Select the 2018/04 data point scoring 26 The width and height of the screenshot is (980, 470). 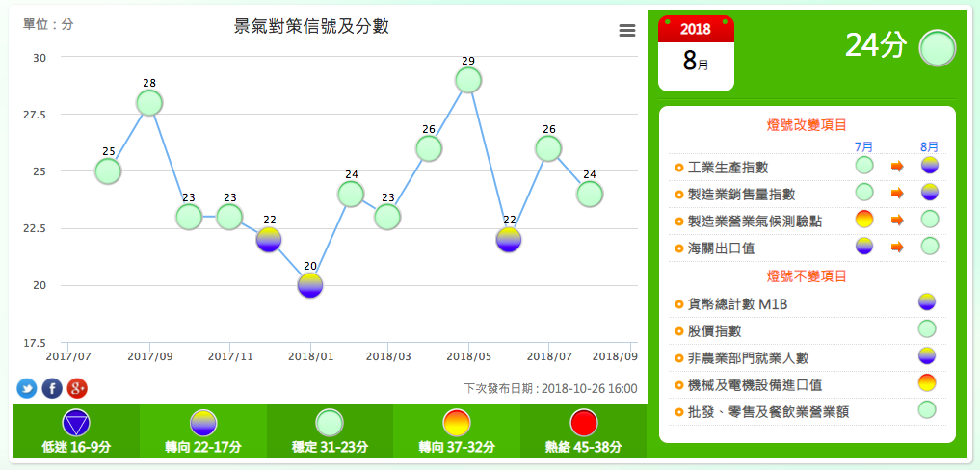click(429, 148)
